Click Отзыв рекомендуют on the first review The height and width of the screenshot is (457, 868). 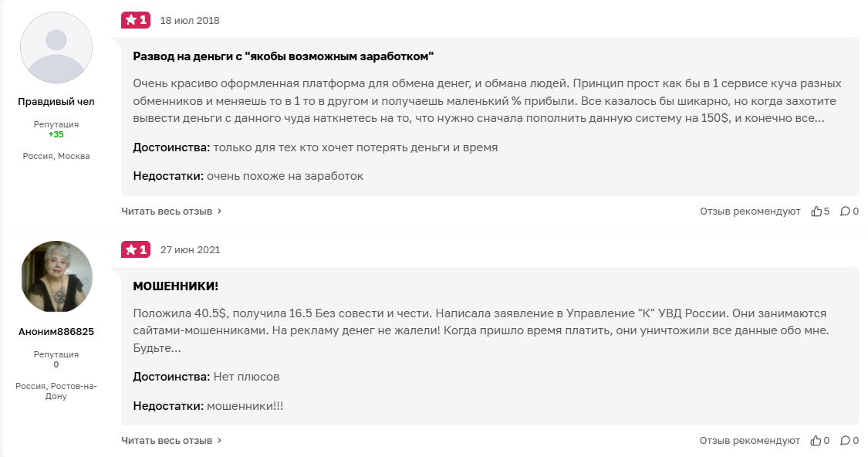coord(750,211)
